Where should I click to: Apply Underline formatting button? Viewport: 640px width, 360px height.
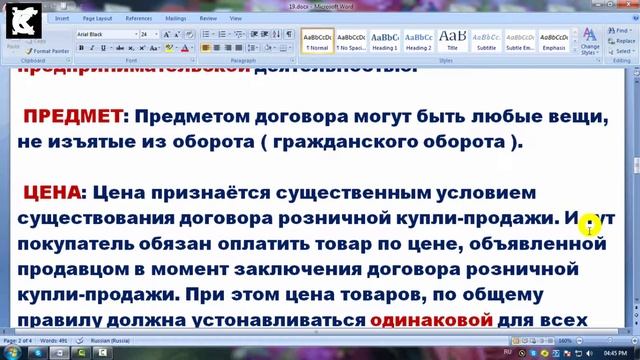click(103, 48)
